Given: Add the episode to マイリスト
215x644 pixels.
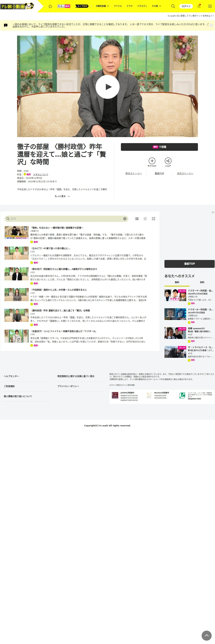Looking at the screenshot, I should coord(152,162).
